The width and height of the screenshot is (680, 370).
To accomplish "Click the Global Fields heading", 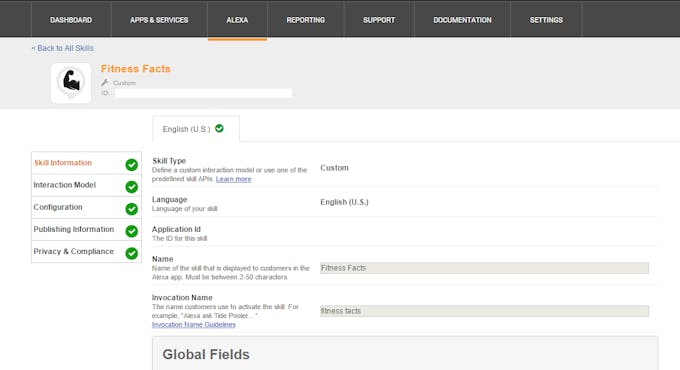I will pos(206,354).
